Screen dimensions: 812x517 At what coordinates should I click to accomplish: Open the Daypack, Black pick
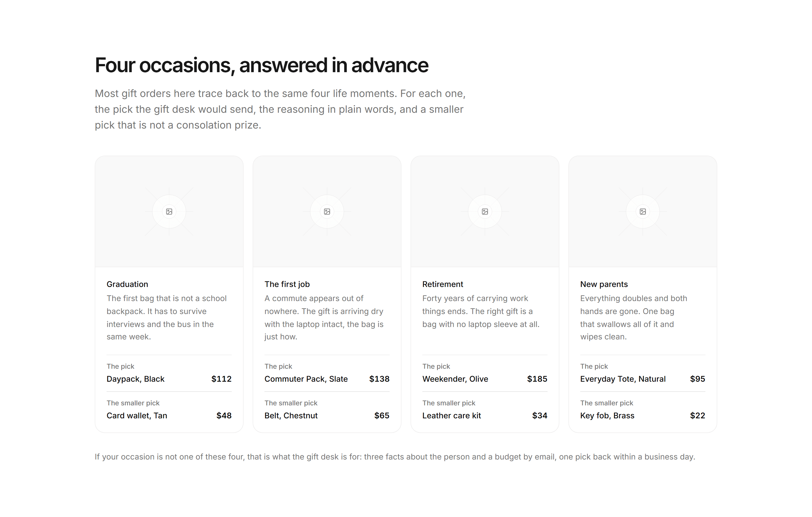coord(136,379)
